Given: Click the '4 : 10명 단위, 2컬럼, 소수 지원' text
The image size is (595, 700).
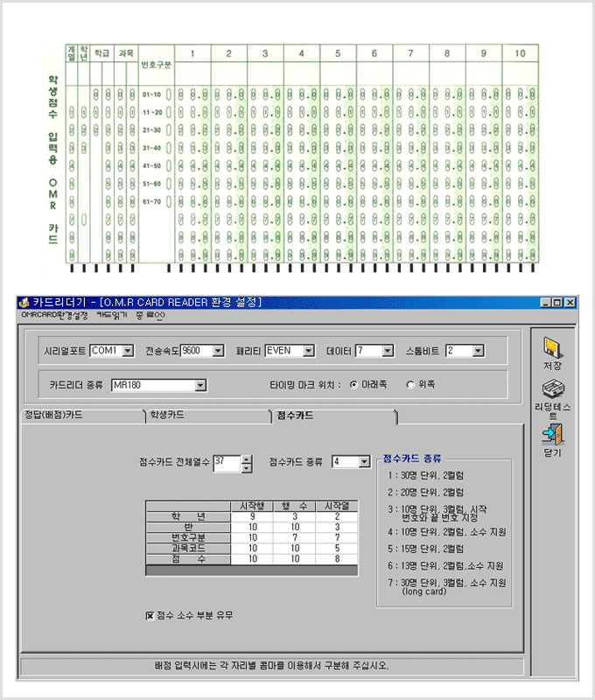Looking at the screenshot, I should (447, 532).
